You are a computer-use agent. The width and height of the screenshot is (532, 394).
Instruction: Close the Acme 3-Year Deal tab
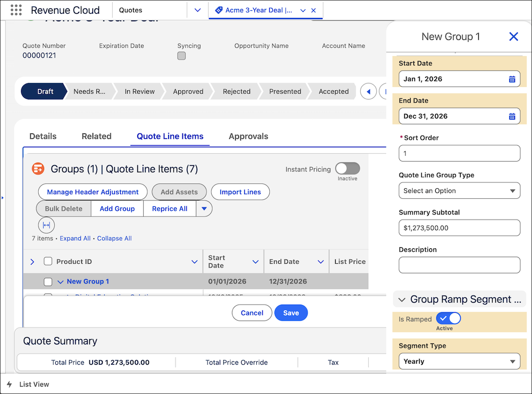[313, 11]
